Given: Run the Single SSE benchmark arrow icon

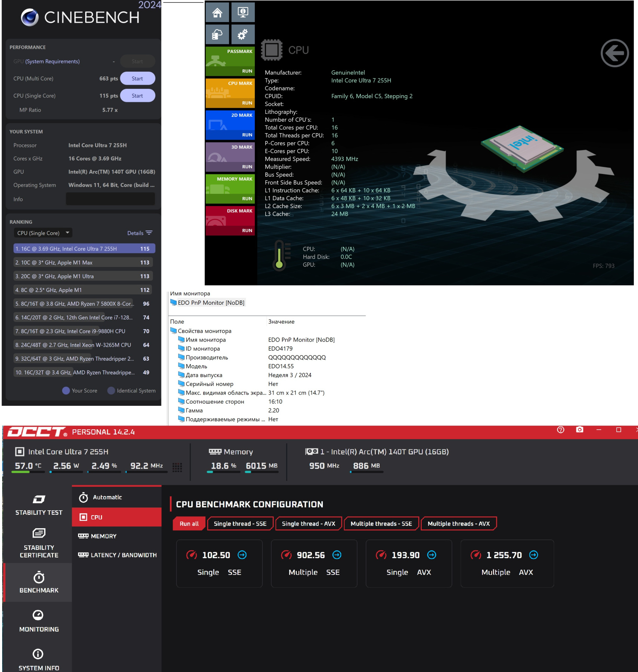Looking at the screenshot, I should click(x=242, y=555).
